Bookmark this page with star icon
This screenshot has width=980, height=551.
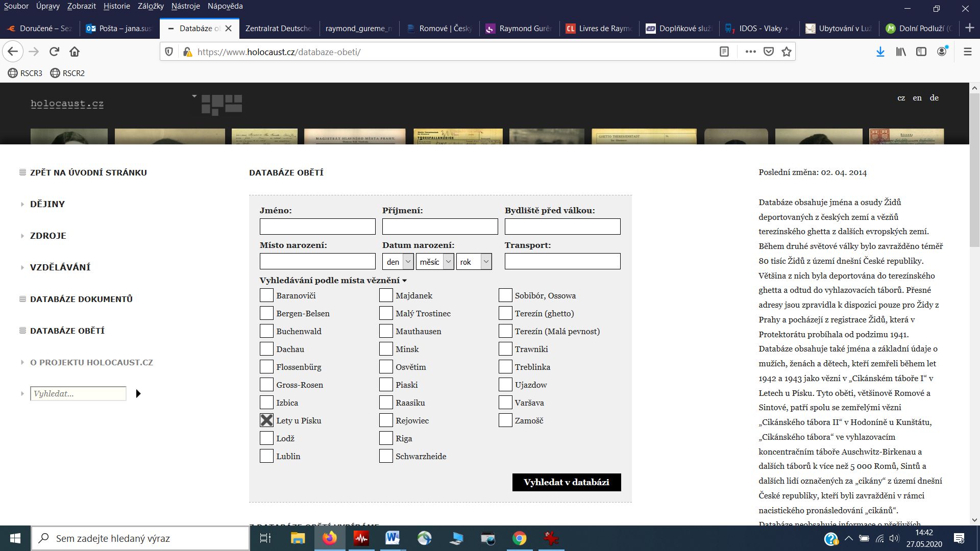787,52
